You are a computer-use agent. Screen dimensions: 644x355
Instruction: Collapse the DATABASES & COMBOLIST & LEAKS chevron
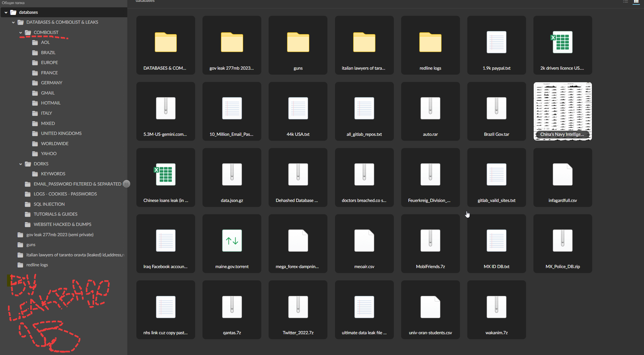[x=13, y=22]
